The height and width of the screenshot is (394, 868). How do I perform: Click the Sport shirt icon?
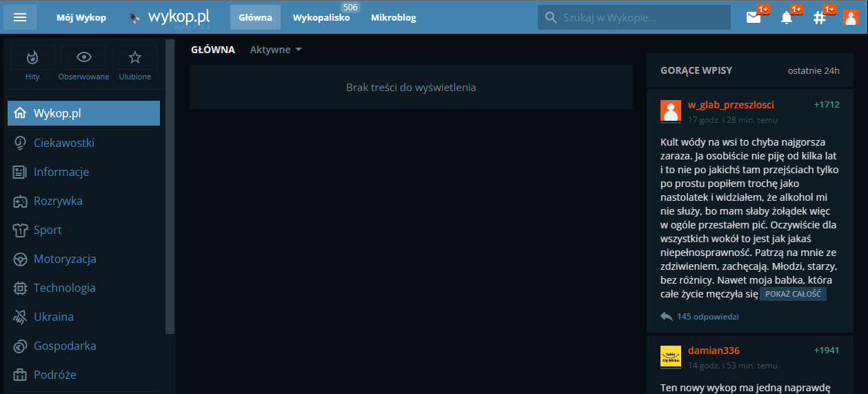pyautogui.click(x=20, y=230)
